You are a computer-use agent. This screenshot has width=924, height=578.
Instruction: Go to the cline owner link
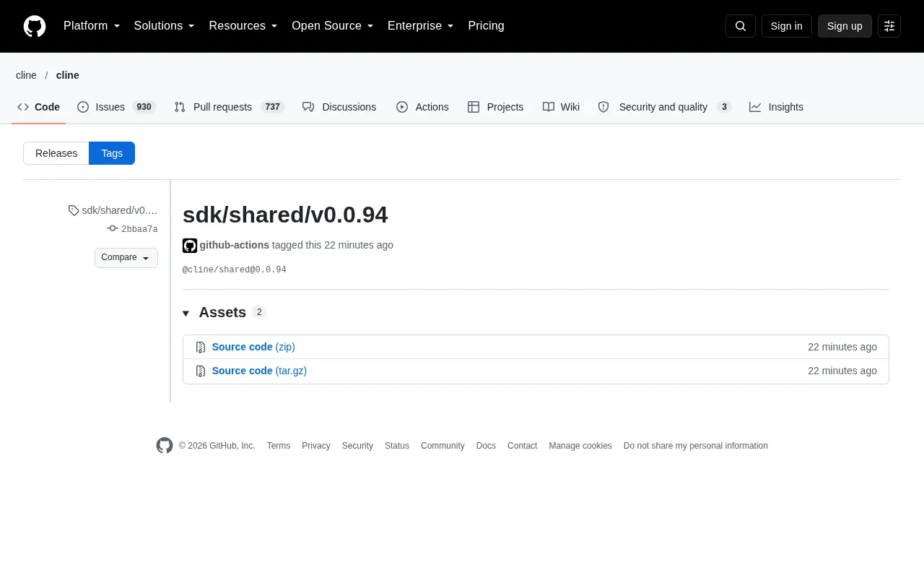(26, 75)
